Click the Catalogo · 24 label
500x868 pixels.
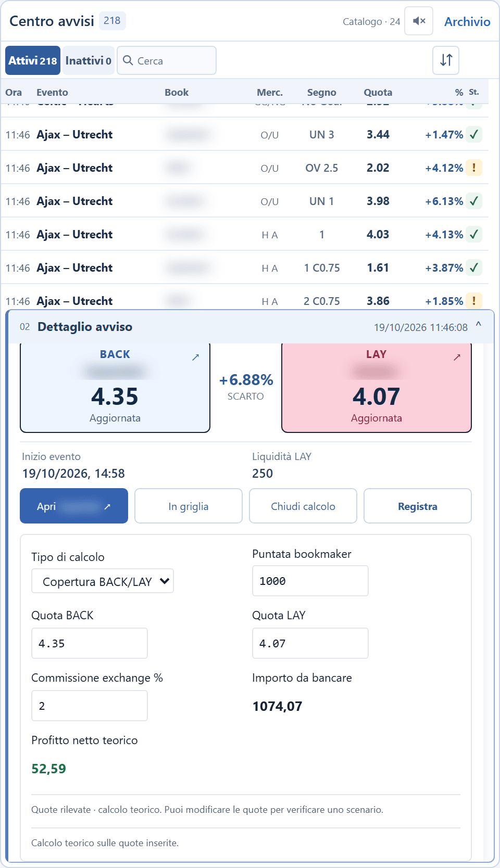pyautogui.click(x=371, y=21)
